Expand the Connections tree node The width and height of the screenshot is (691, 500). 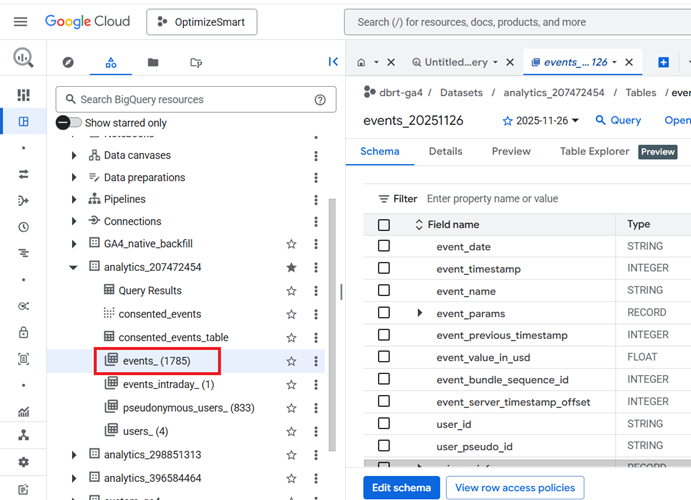[x=74, y=222]
